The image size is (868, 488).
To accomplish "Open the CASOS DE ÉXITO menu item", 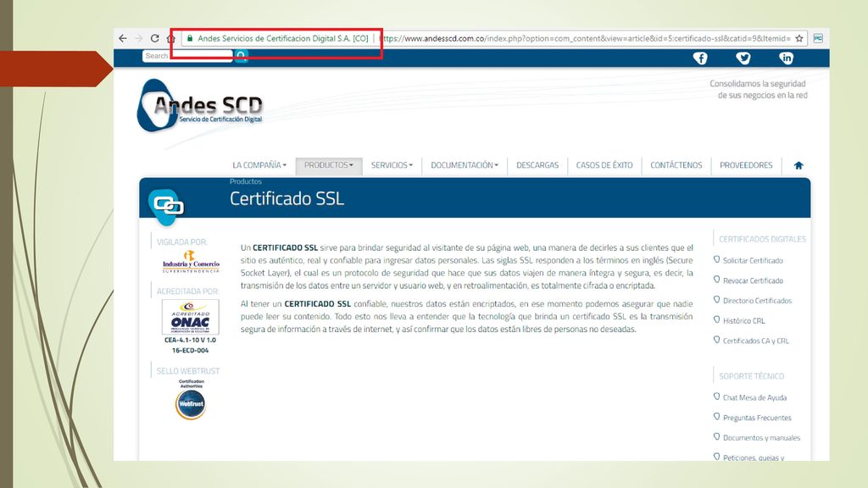I will [x=604, y=165].
